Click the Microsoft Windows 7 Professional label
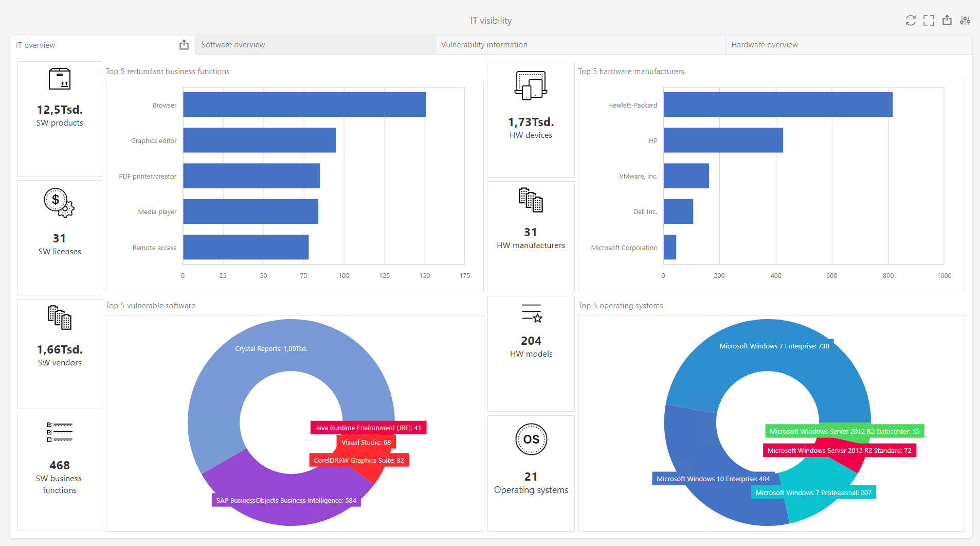The image size is (980, 546). click(x=813, y=493)
